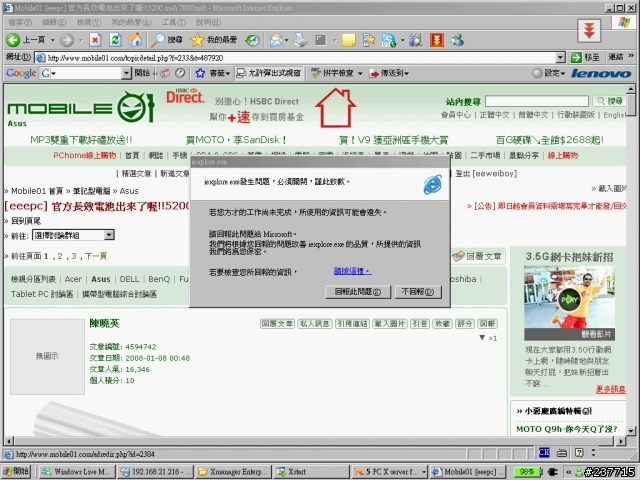Open the Favorites menu
The image size is (640, 480).
[x=131, y=22]
